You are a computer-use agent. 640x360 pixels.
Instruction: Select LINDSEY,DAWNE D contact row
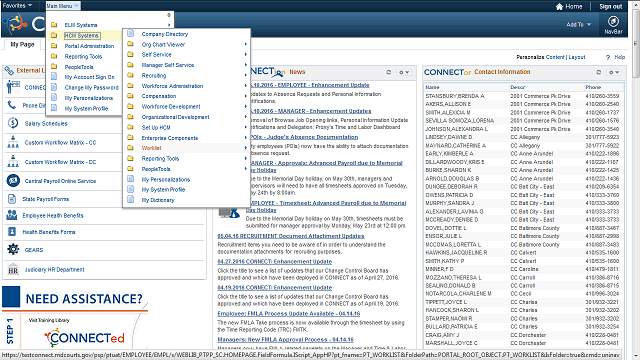point(524,137)
